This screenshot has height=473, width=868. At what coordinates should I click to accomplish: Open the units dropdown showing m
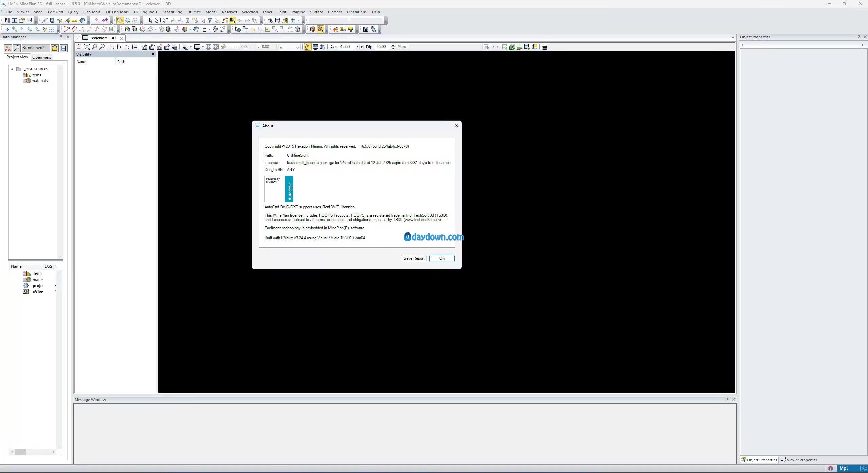[297, 47]
